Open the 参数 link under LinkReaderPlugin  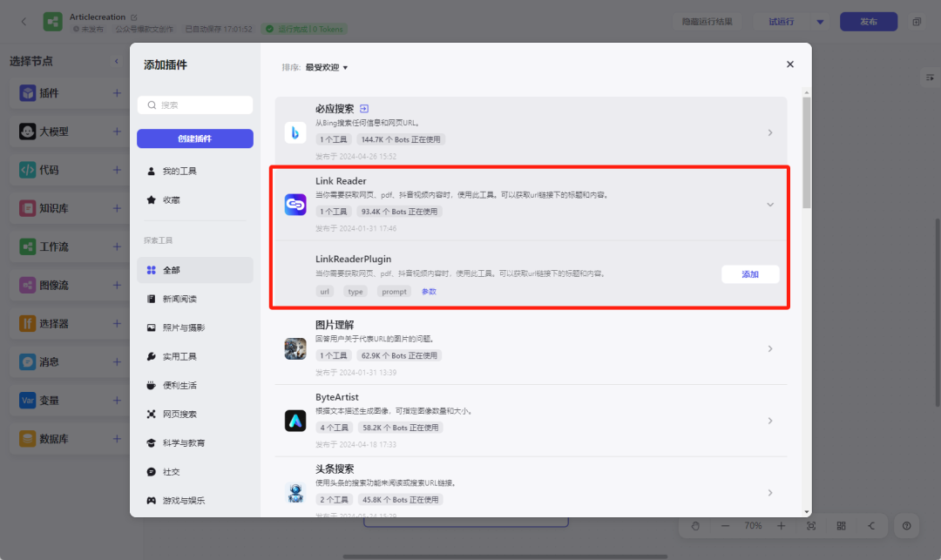(429, 292)
